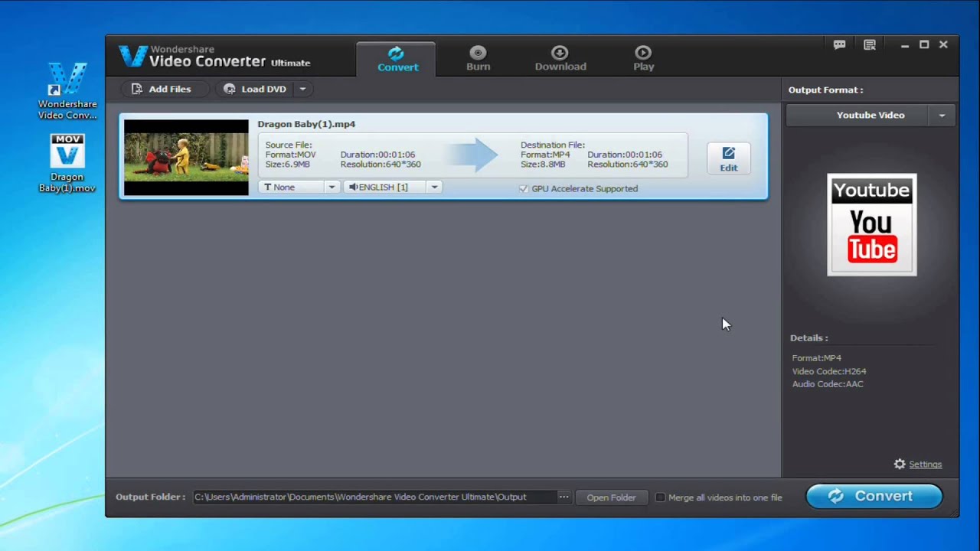Start conversion with the Convert button
Viewport: 980px width, 551px height.
[874, 496]
